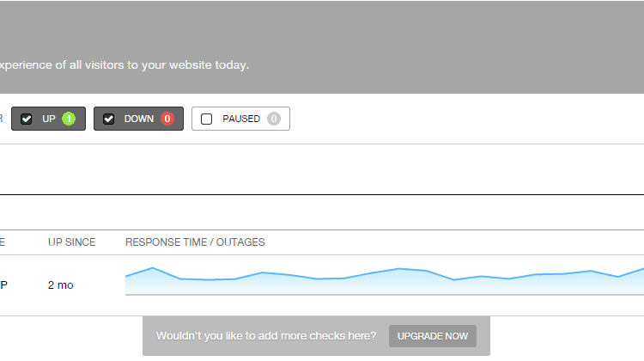
Task: Uncheck the DOWN filter checkbox
Action: [108, 119]
